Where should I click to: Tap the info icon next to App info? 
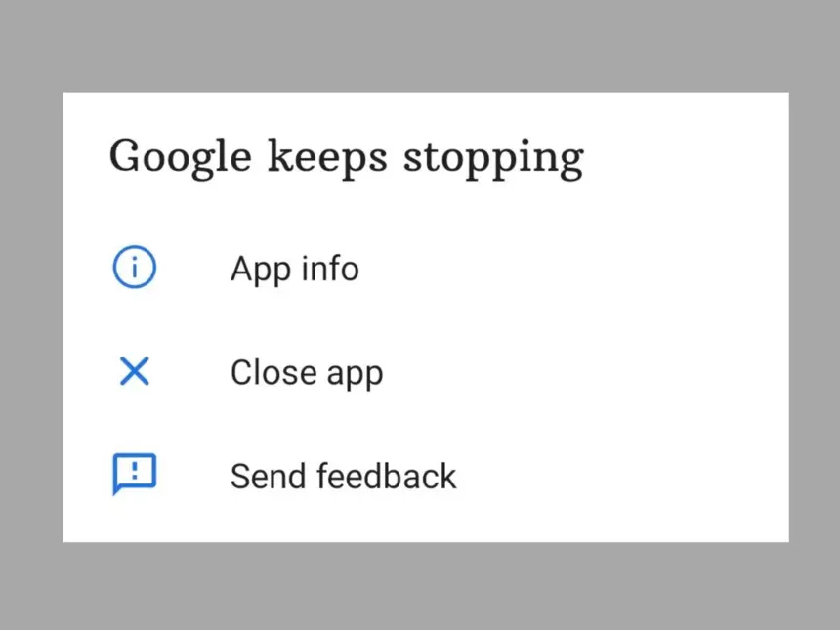(134, 267)
